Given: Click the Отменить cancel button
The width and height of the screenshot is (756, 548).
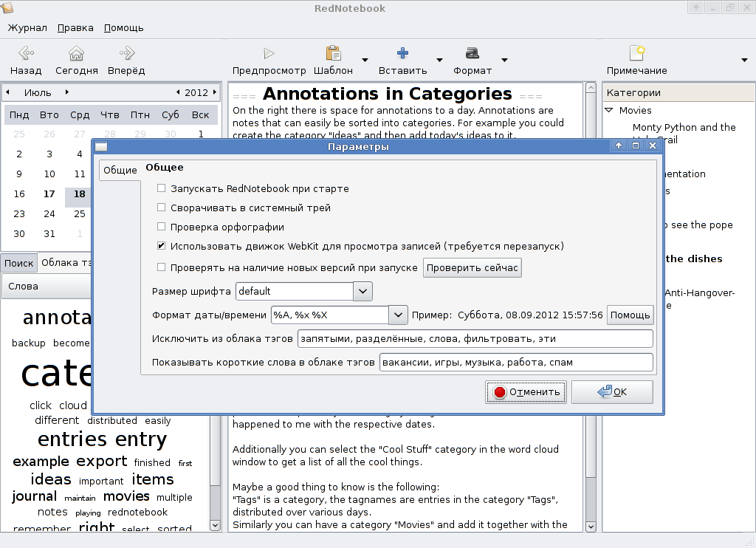Looking at the screenshot, I should tap(526, 392).
